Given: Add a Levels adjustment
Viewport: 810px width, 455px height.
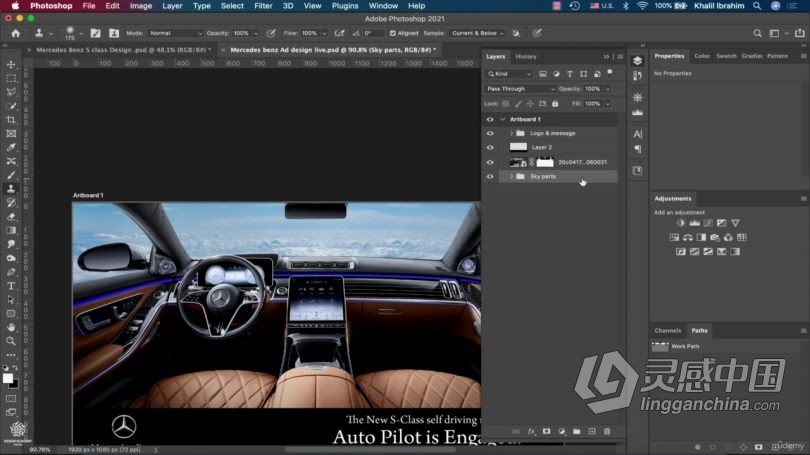Looking at the screenshot, I should pos(694,223).
